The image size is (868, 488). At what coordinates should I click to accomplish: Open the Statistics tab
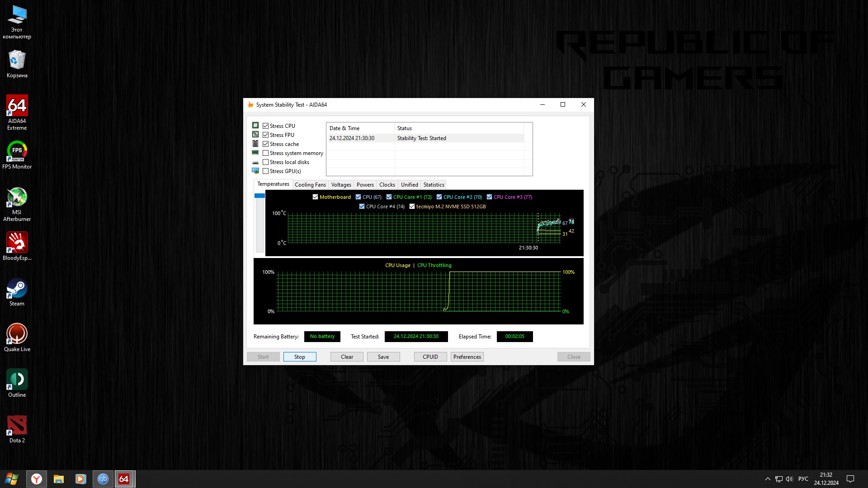(x=434, y=185)
